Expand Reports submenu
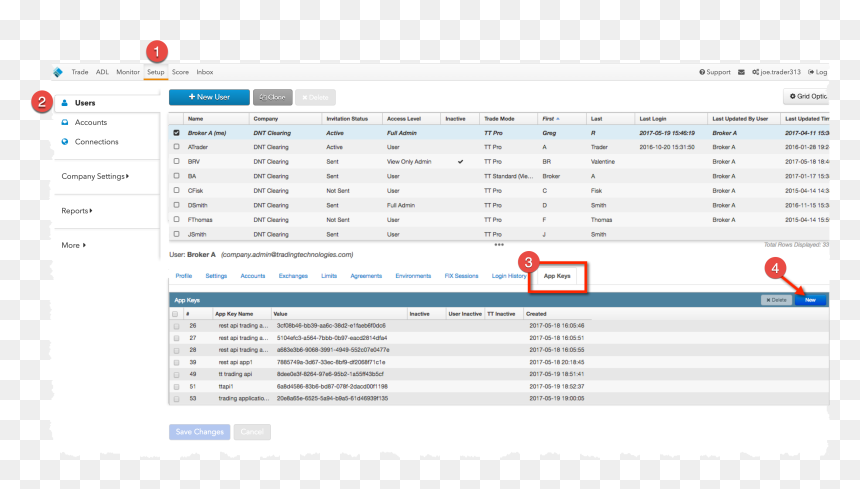The width and height of the screenshot is (860, 489). click(x=77, y=211)
